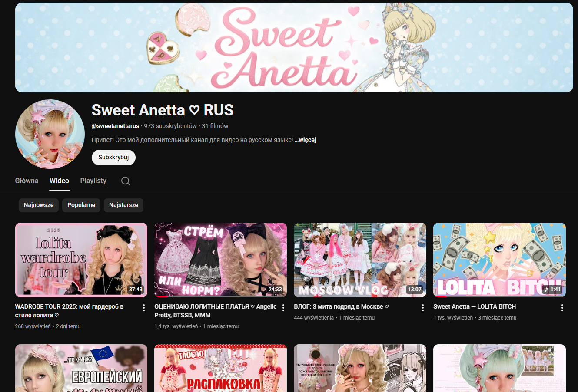Click the 13:07 duration badge
Screen dimensions: 578x392
click(x=415, y=290)
